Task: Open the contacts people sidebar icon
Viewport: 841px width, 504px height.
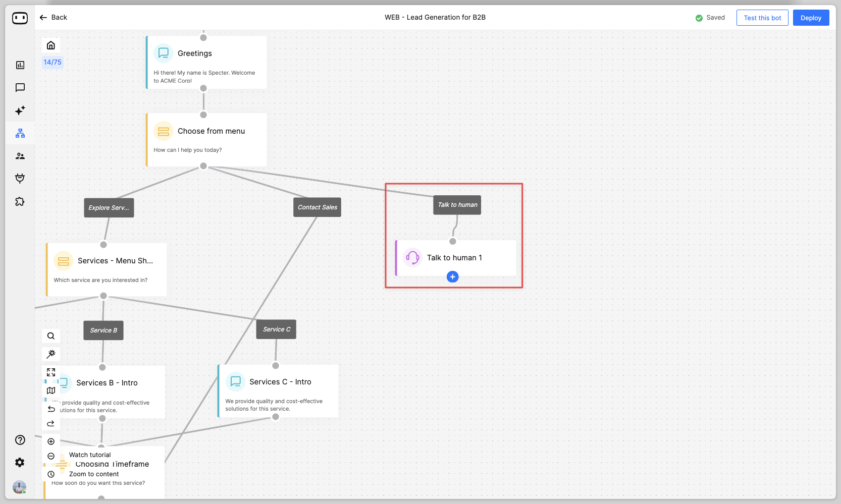Action: coord(20,156)
